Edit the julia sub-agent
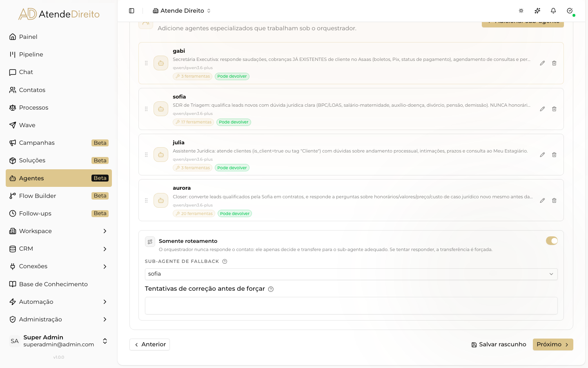Viewport: 588px width, 368px height. point(542,155)
